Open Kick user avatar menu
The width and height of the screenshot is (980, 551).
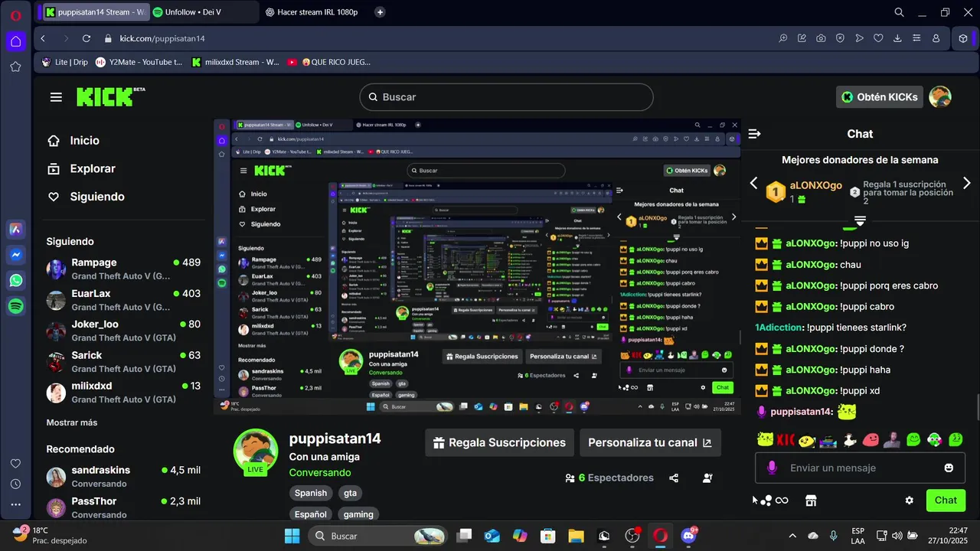[940, 97]
